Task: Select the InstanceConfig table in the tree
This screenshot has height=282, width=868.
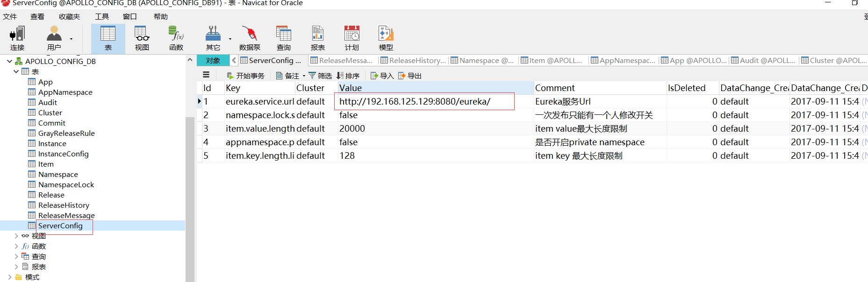Action: [63, 154]
